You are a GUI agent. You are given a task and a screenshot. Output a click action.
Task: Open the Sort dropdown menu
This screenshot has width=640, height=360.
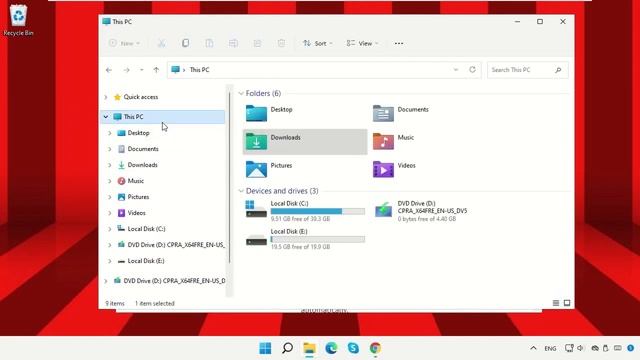pyautogui.click(x=318, y=43)
